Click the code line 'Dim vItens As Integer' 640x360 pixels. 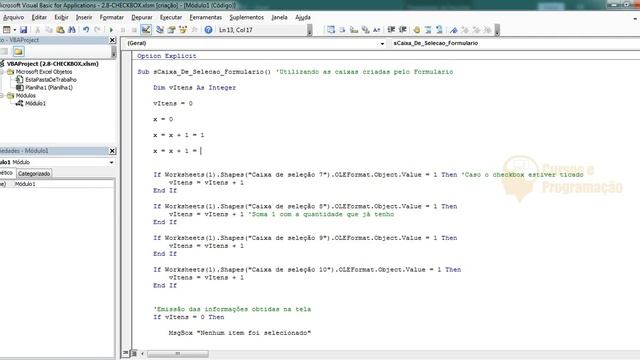click(x=194, y=87)
